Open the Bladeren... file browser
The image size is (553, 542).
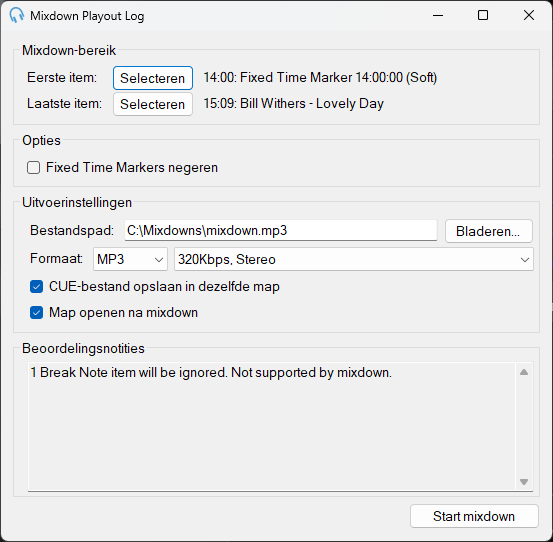488,231
